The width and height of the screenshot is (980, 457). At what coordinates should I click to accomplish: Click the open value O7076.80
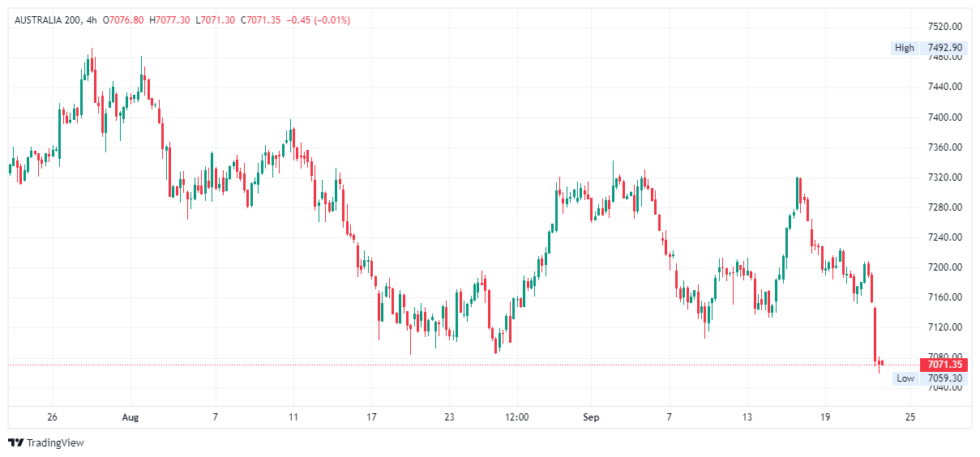pyautogui.click(x=123, y=20)
